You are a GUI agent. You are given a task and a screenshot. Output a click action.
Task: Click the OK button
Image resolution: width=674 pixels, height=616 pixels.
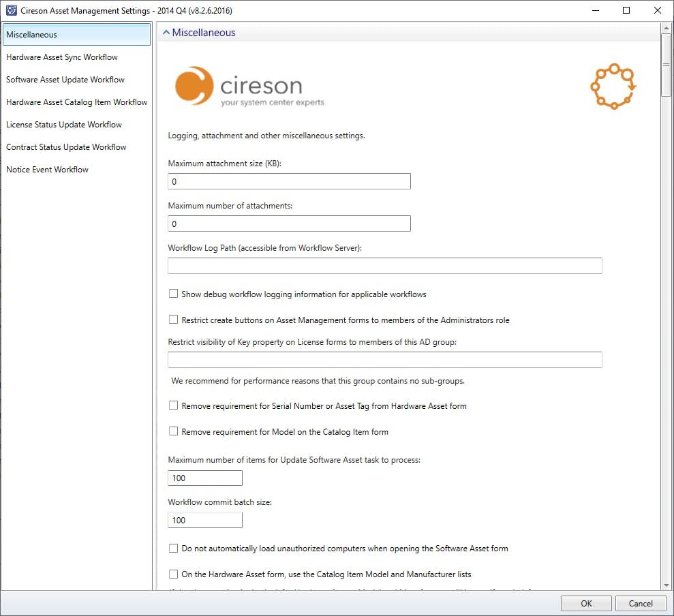pyautogui.click(x=586, y=604)
